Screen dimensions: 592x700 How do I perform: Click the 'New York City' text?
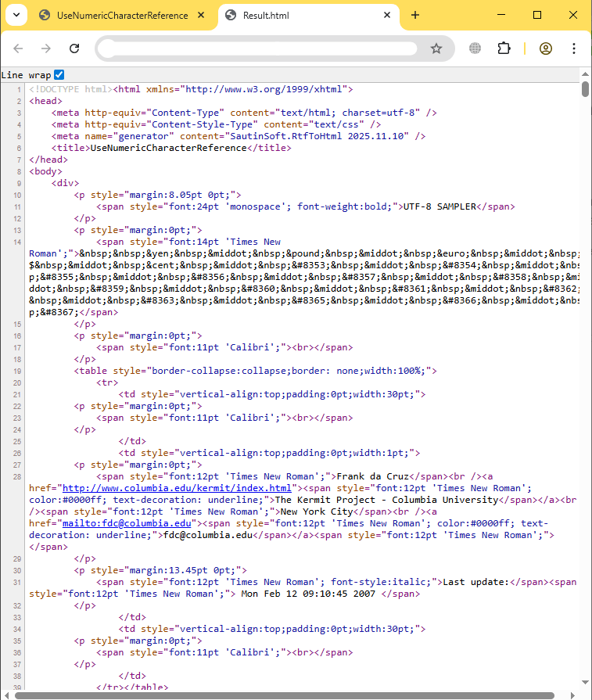317,512
